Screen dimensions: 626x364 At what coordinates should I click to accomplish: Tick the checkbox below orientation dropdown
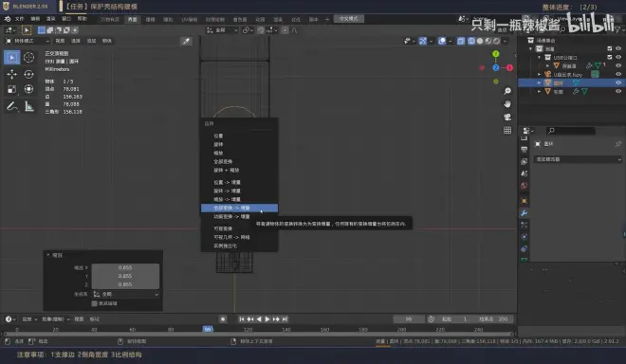[95, 303]
